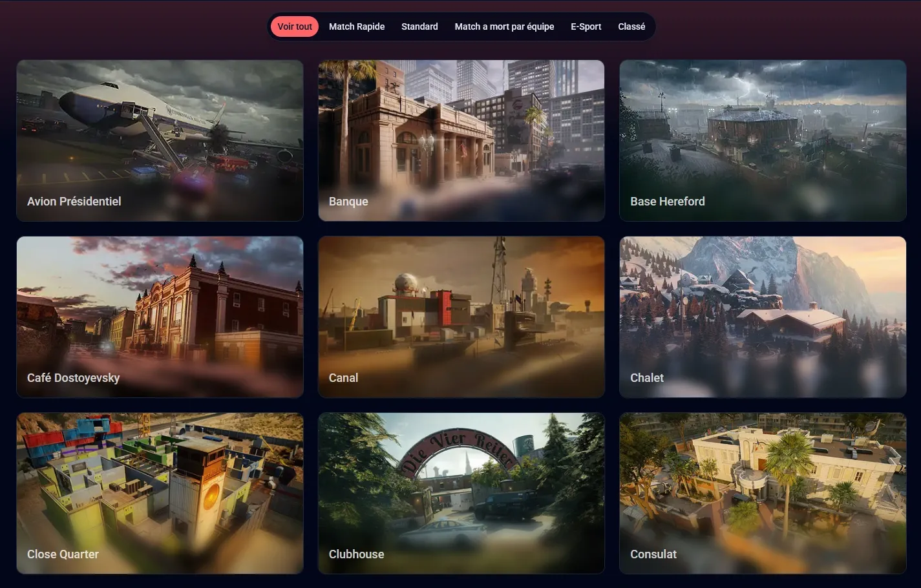This screenshot has width=921, height=588.
Task: Open the Clubhouse map thumbnail
Action: [x=461, y=492]
